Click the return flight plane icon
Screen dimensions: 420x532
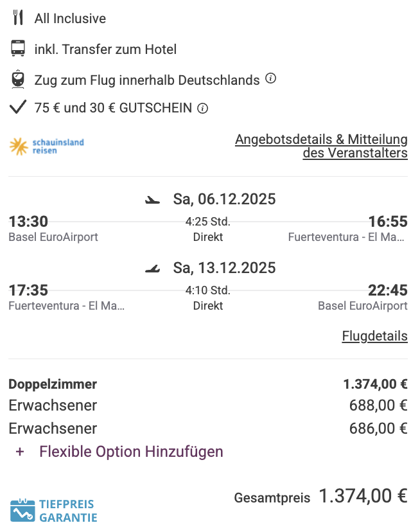point(152,268)
